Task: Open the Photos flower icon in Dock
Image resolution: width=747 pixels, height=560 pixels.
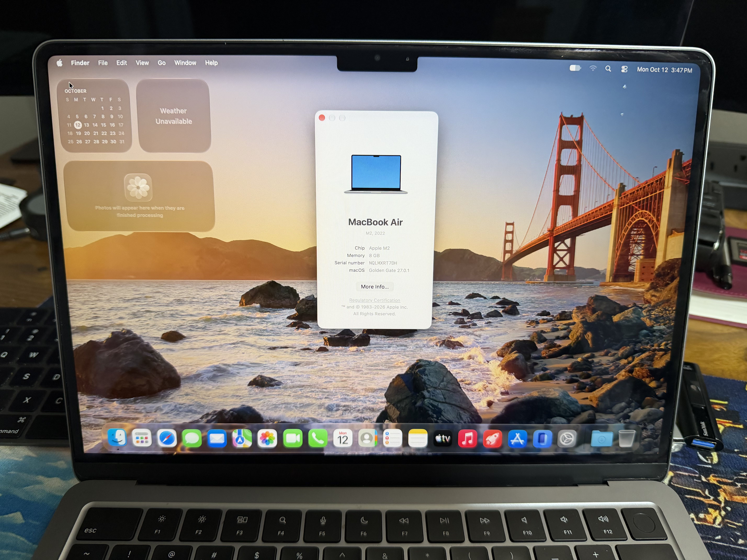Action: tap(267, 438)
